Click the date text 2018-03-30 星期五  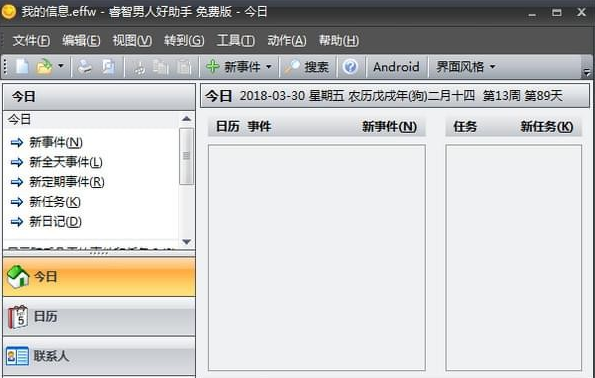click(x=291, y=96)
